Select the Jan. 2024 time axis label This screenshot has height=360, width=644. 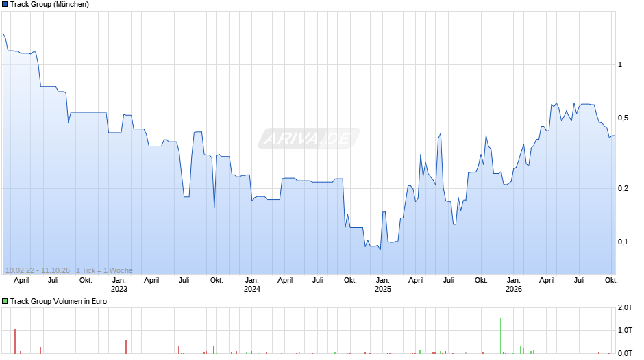[251, 285]
